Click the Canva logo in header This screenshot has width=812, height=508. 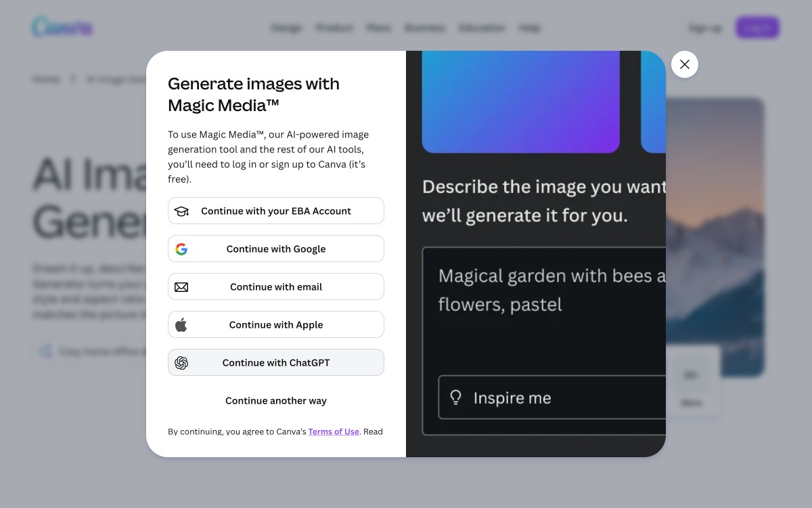[62, 28]
